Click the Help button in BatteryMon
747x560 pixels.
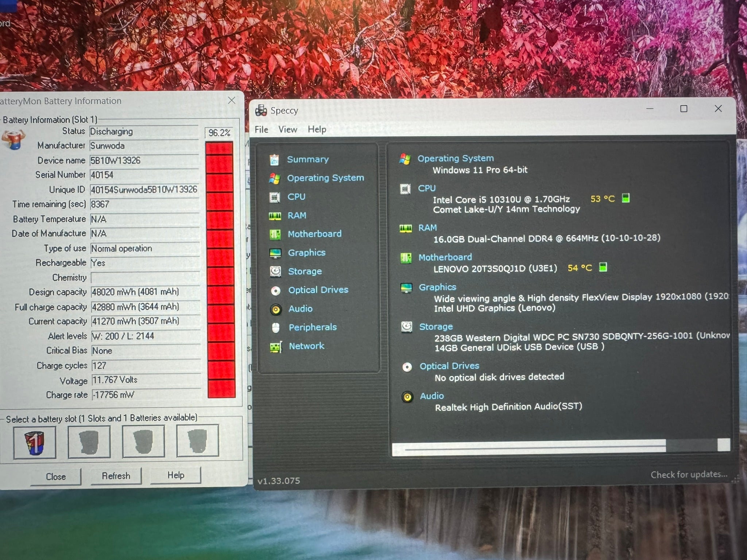[x=176, y=475]
